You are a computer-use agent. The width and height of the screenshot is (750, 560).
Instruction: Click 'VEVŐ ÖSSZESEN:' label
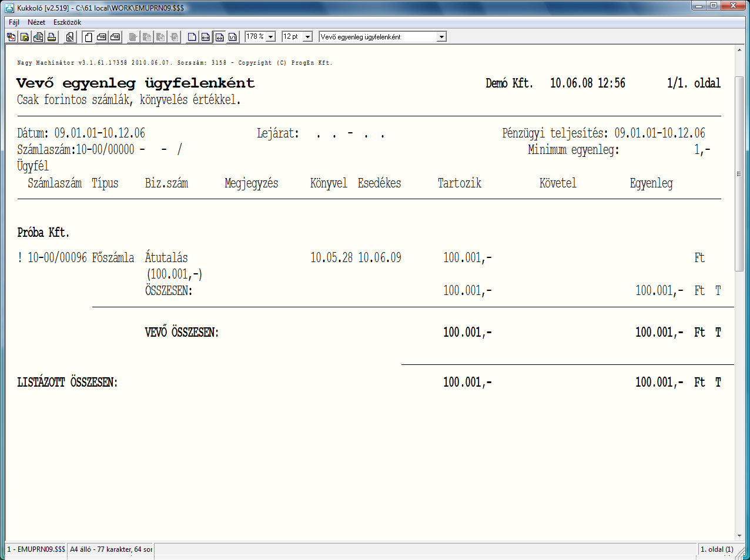click(182, 332)
